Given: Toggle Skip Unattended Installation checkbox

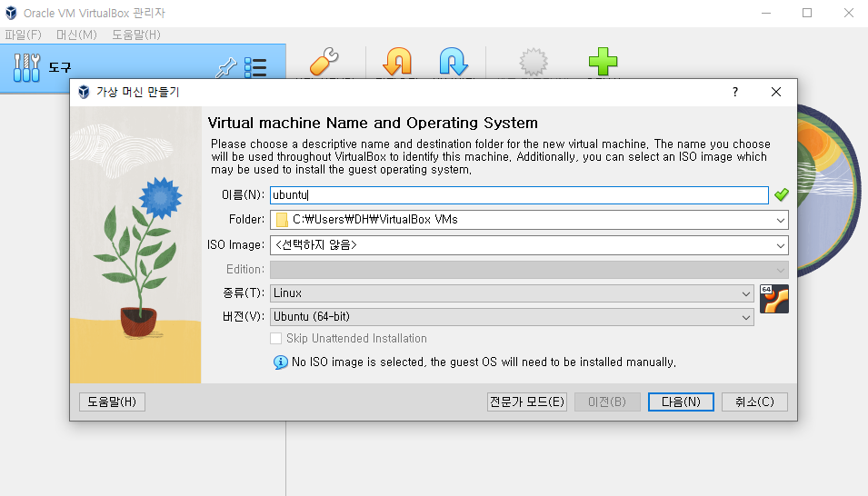Looking at the screenshot, I should pos(275,338).
